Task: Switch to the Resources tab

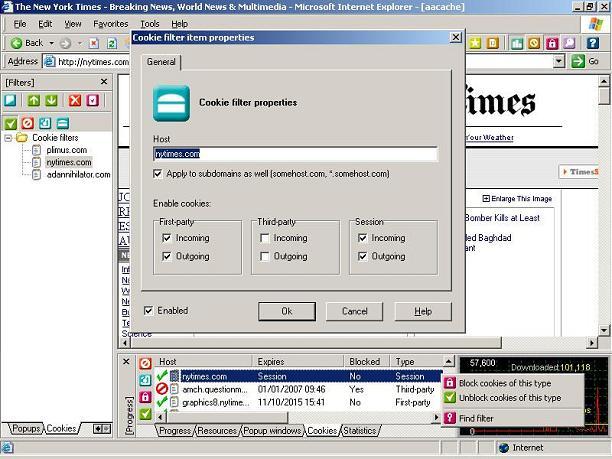Action: (217, 431)
